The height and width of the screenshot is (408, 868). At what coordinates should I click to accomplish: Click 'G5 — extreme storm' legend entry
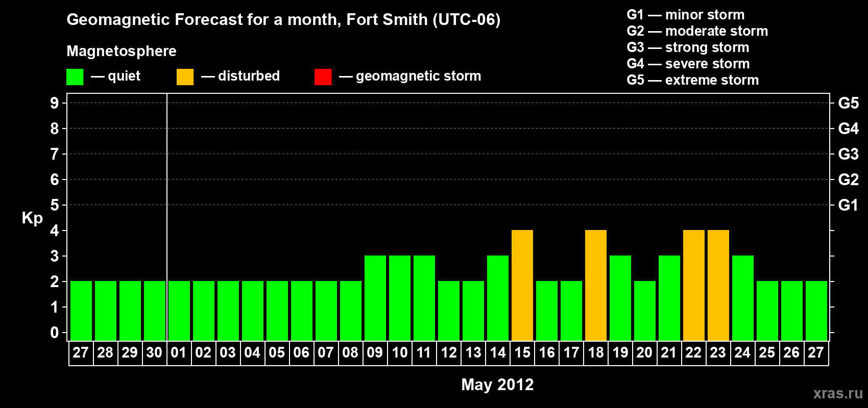693,80
